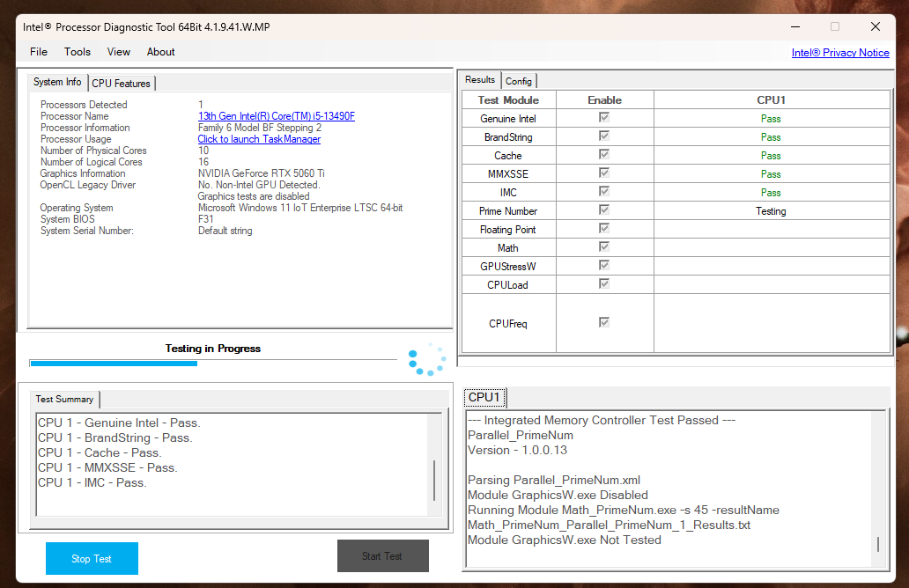The width and height of the screenshot is (909, 588).
Task: Click to launch Task Manager link
Action: coord(259,139)
